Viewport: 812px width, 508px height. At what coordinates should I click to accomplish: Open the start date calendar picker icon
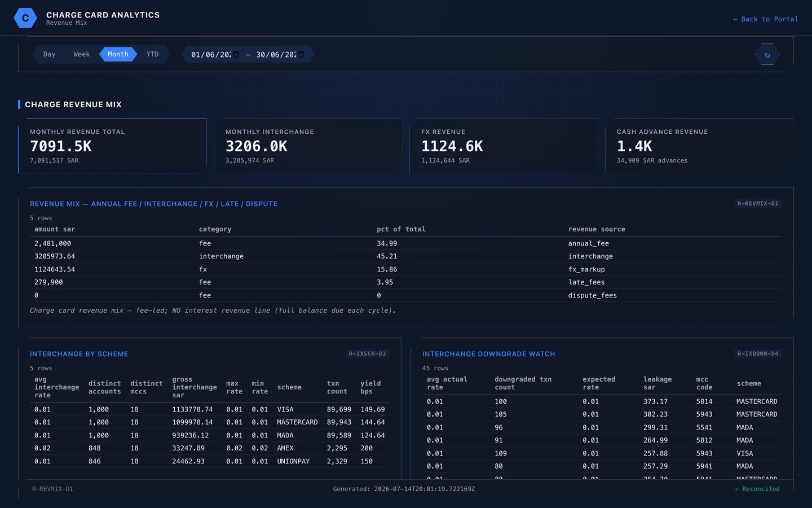pyautogui.click(x=236, y=55)
